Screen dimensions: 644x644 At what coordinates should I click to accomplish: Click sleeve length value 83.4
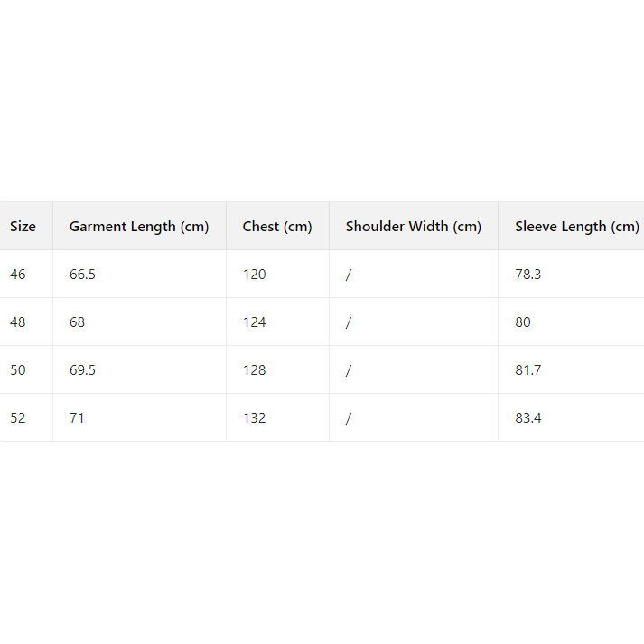coord(528,418)
